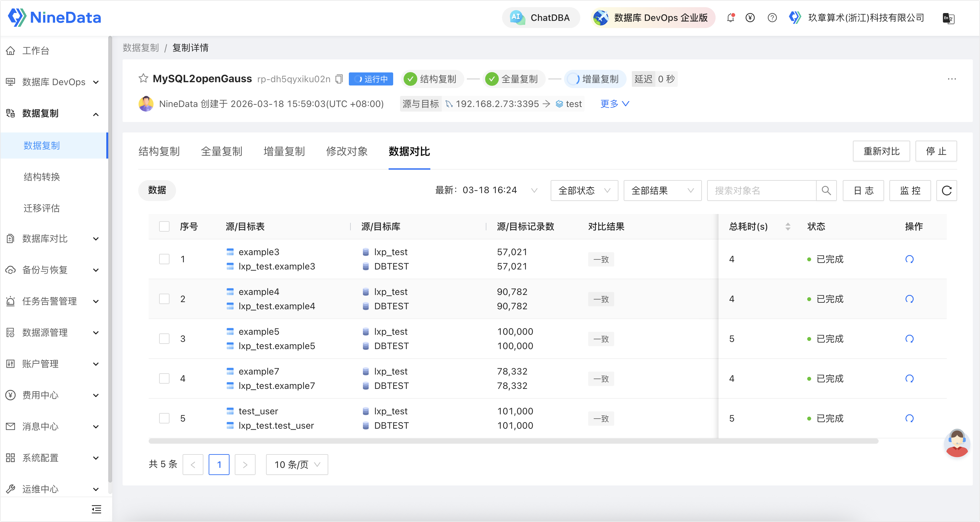Select 数据复制 submenu item
Viewport: 980px width, 522px height.
(54, 146)
